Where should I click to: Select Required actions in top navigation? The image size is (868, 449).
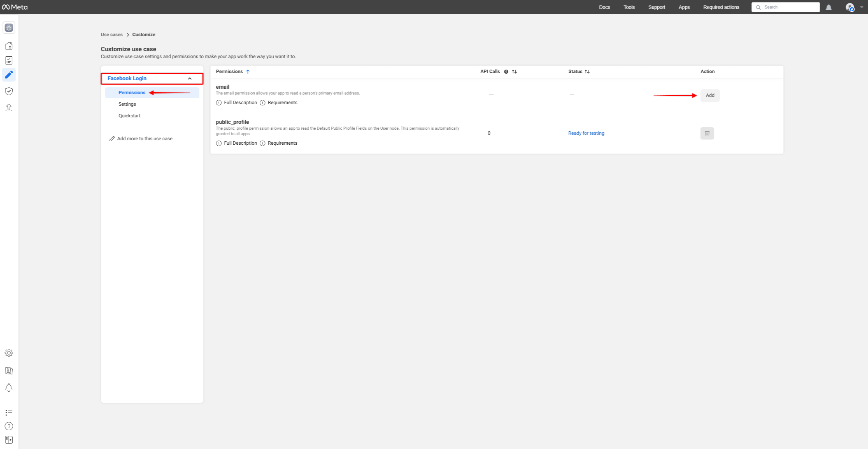721,7
